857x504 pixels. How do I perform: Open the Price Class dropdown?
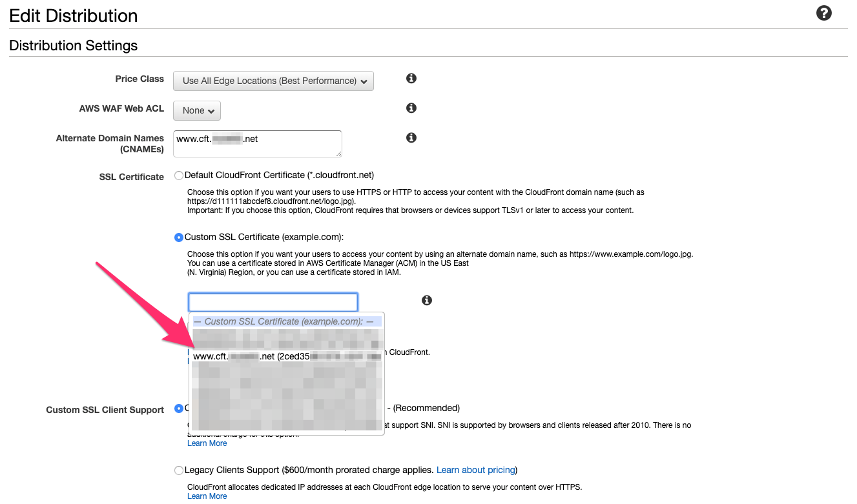[x=273, y=81]
